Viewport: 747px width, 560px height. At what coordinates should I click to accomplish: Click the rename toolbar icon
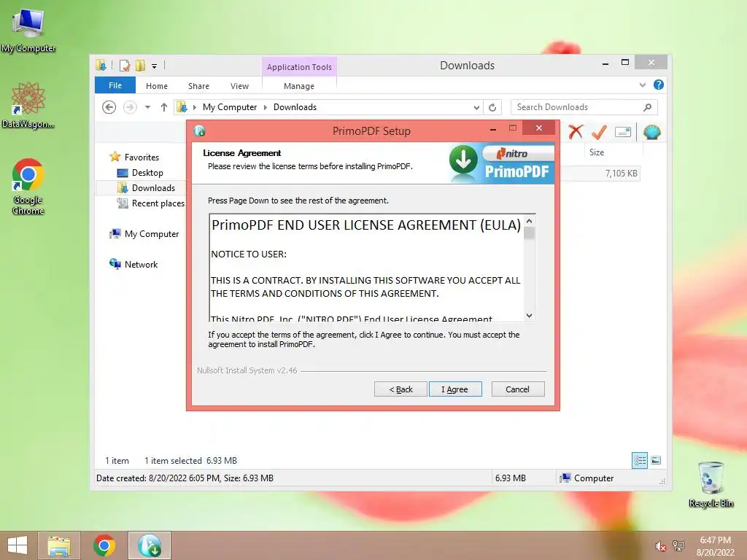[x=623, y=132]
